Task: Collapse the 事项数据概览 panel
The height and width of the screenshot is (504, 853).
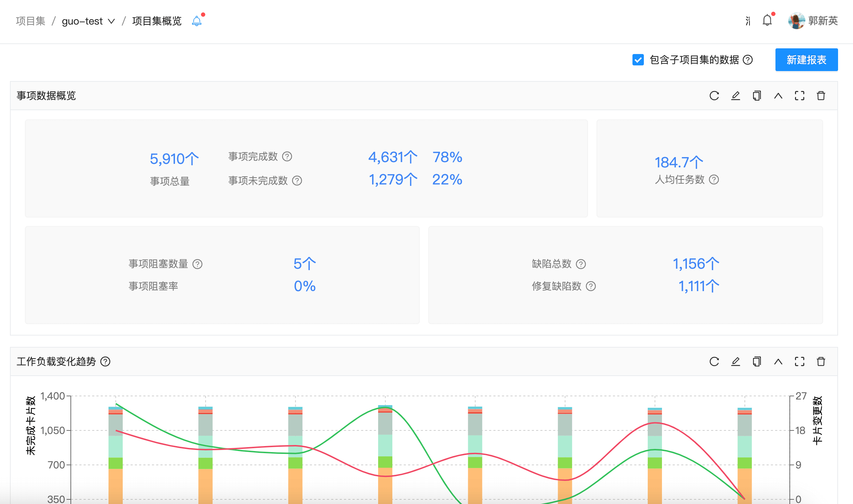Action: point(778,96)
